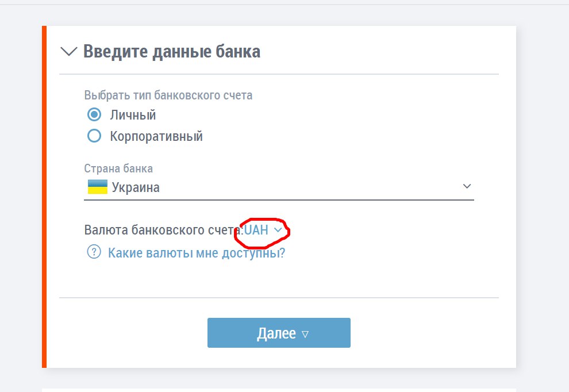Click the Валюта банковского счета label
This screenshot has width=569, height=392.
(x=163, y=230)
